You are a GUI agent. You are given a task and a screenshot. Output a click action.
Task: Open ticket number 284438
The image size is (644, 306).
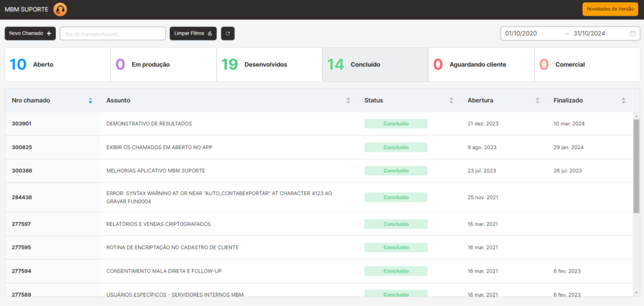click(21, 198)
